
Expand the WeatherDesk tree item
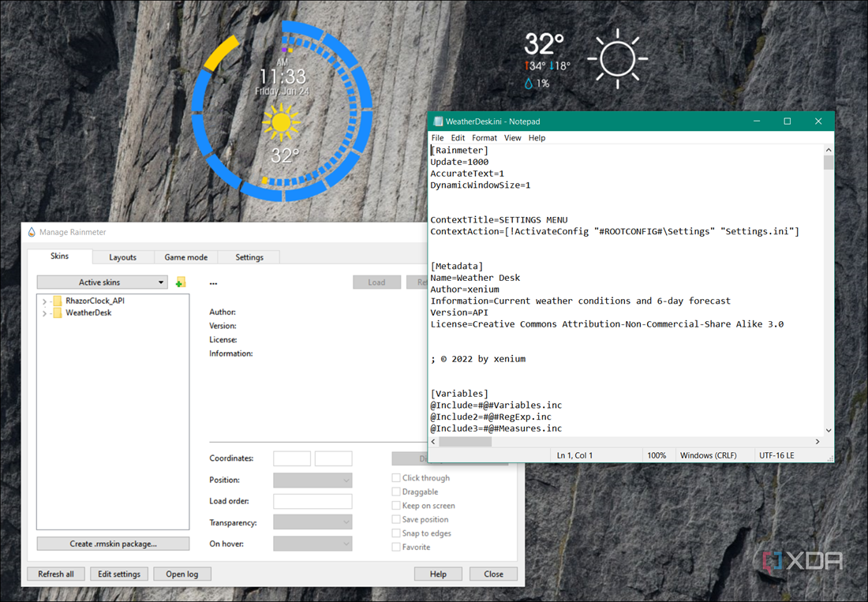pos(43,312)
